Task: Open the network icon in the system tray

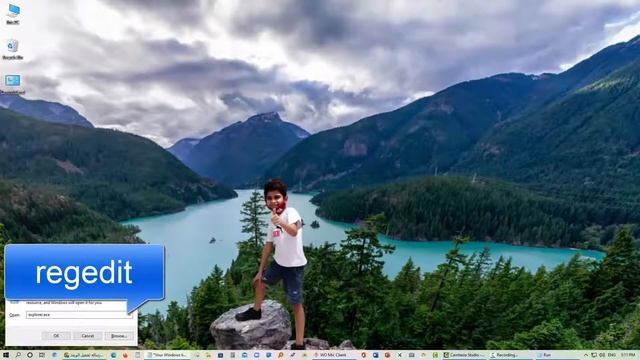Action: point(594,355)
